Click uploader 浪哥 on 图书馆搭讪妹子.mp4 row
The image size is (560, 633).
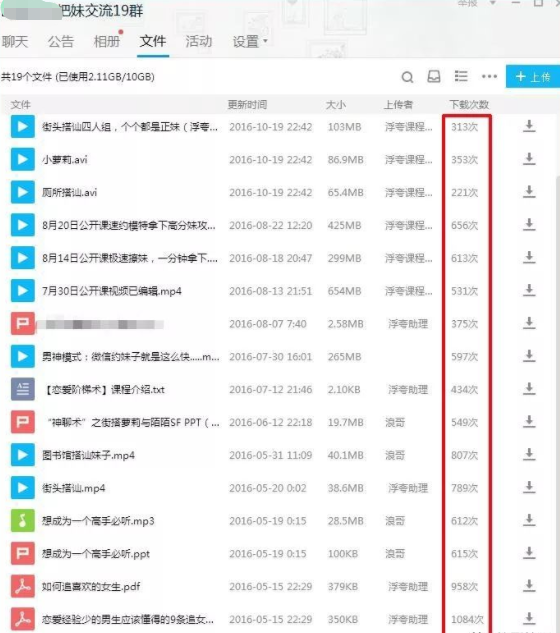click(395, 455)
